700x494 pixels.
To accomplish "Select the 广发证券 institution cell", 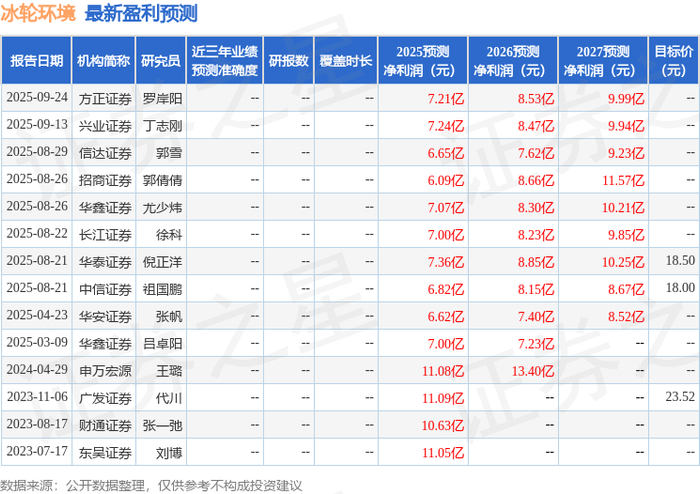I will tap(105, 398).
